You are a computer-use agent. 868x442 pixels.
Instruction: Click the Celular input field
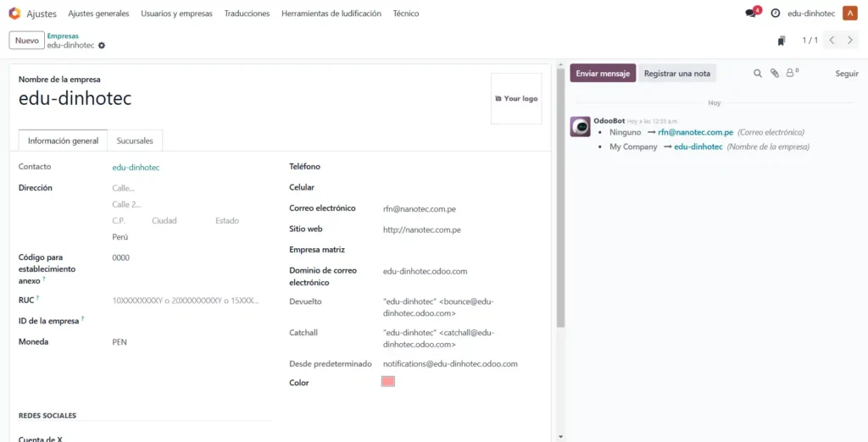pyautogui.click(x=462, y=187)
